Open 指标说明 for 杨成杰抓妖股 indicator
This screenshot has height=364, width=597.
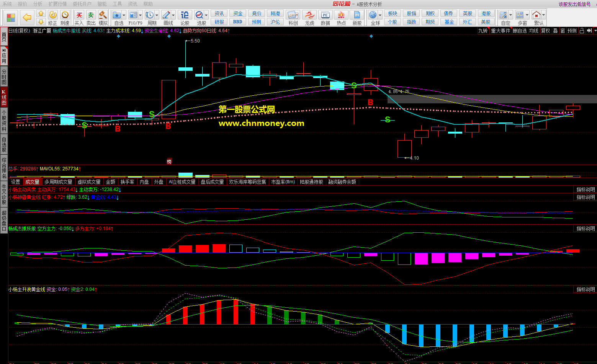(x=586, y=229)
